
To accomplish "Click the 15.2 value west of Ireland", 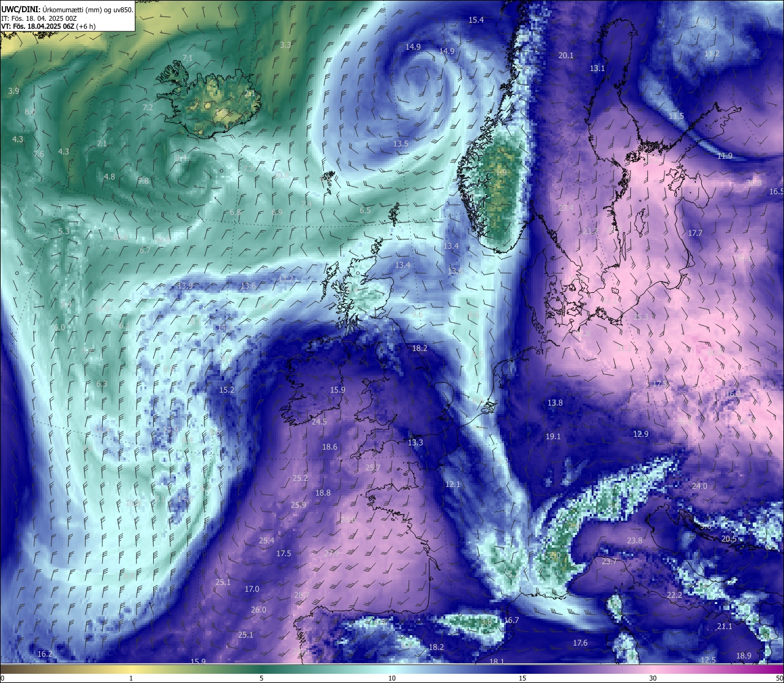I will coord(227,390).
